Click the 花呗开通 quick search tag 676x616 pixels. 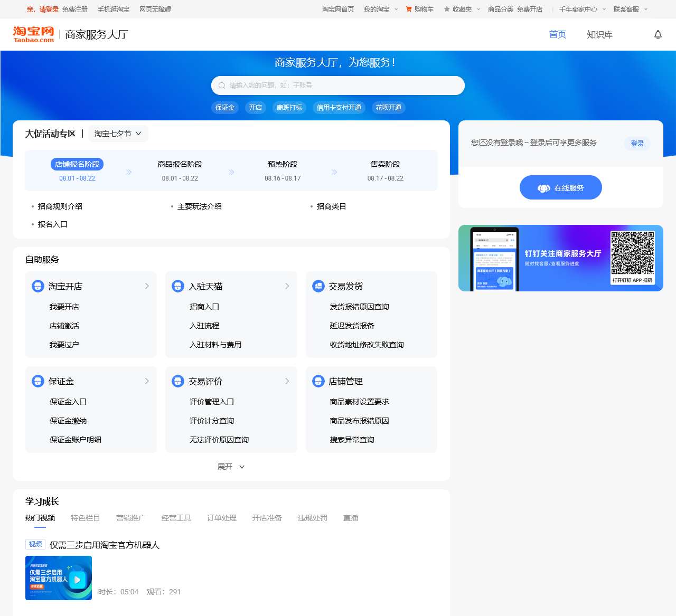(x=389, y=107)
